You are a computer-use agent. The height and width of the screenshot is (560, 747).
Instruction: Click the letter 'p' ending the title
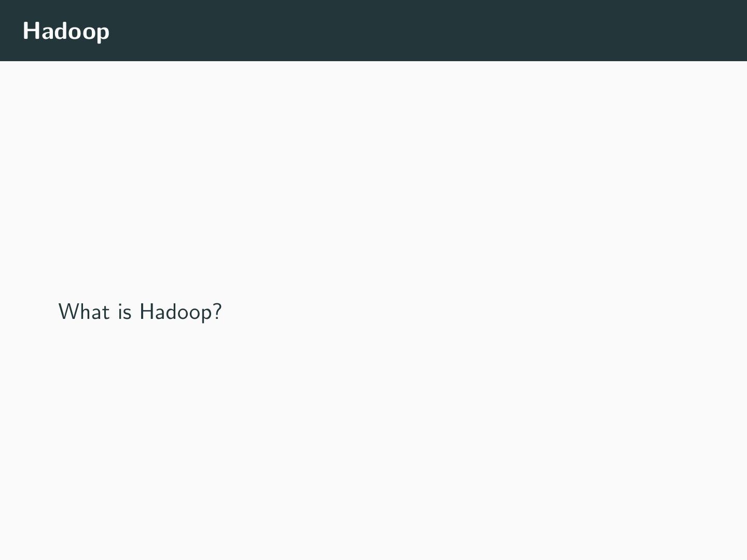point(103,33)
